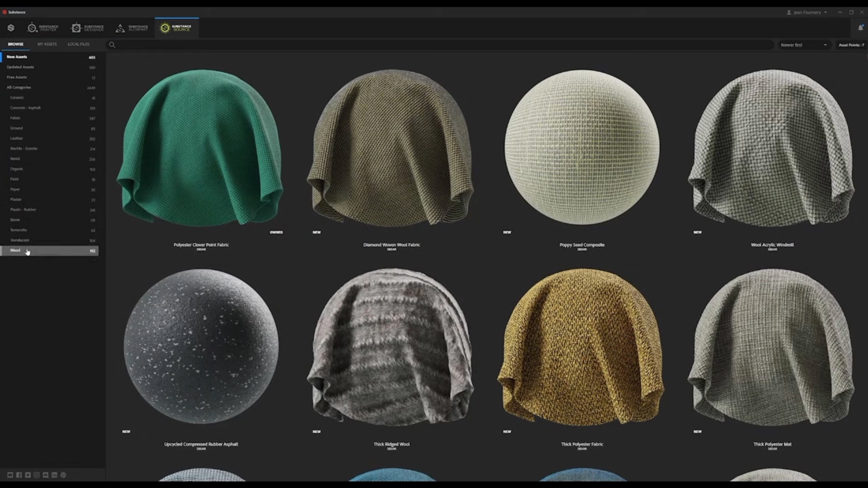Open the Poppy Seed Composite material thumbnail
This screenshot has width=868, height=488.
click(x=582, y=147)
